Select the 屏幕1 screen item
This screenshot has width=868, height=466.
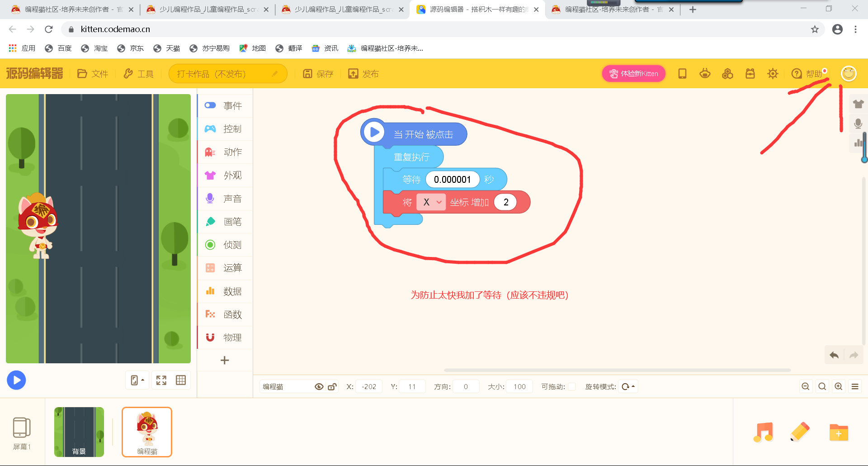(x=22, y=433)
